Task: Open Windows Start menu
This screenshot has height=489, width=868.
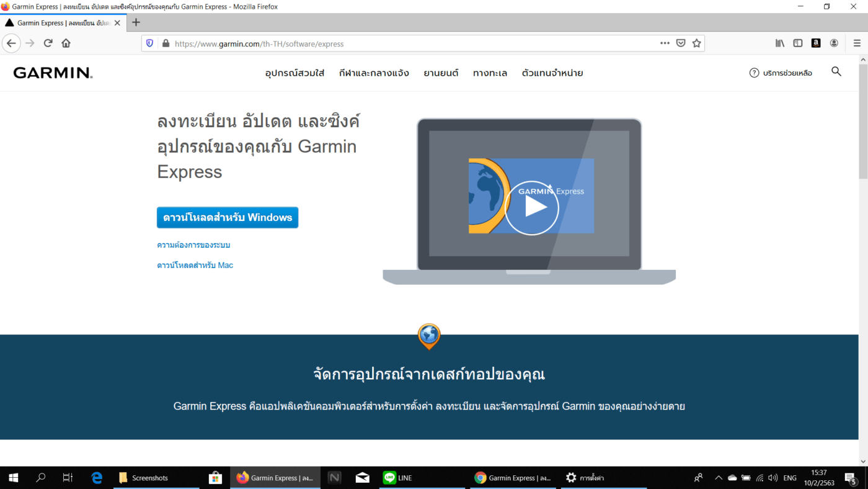Action: click(13, 478)
